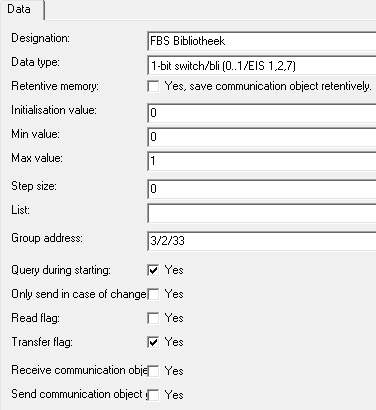This screenshot has height=410, width=376.
Task: Select the Max value input field
Action: (x=262, y=161)
